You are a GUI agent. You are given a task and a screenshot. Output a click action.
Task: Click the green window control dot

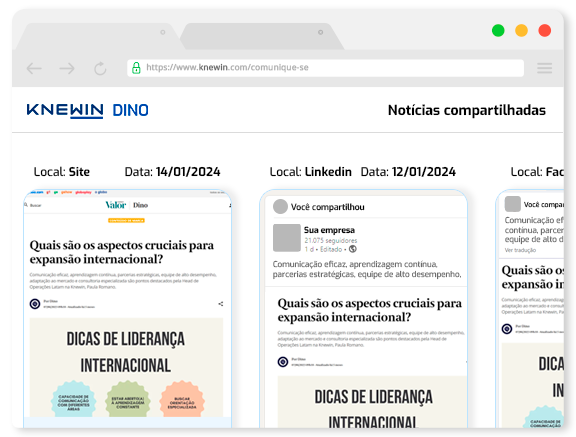(498, 30)
